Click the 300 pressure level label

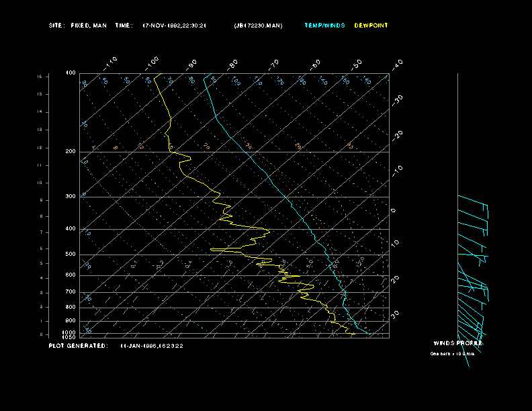(71, 197)
